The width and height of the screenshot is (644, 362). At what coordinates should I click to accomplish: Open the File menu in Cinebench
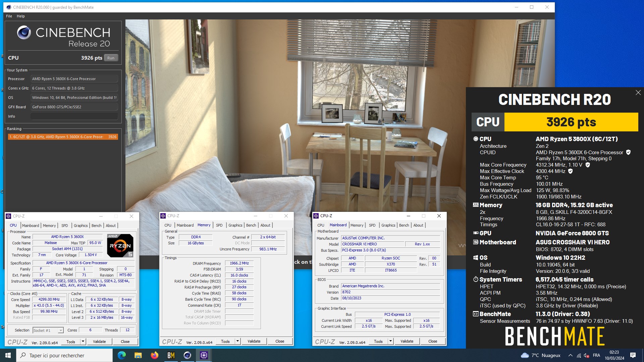[x=9, y=16]
